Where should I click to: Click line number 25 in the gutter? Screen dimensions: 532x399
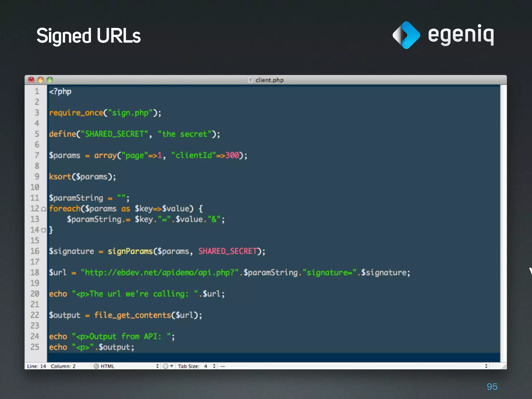[x=35, y=347]
